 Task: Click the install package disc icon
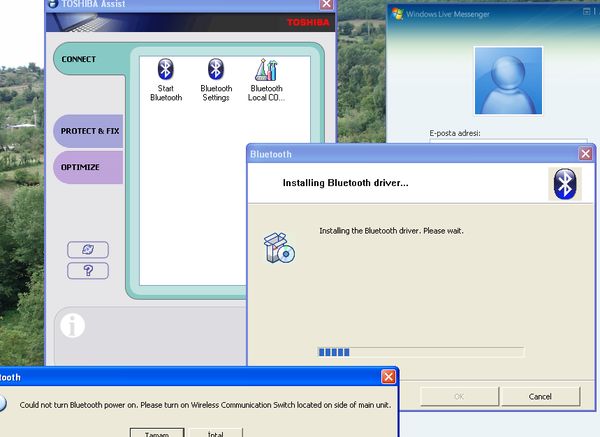[x=279, y=248]
